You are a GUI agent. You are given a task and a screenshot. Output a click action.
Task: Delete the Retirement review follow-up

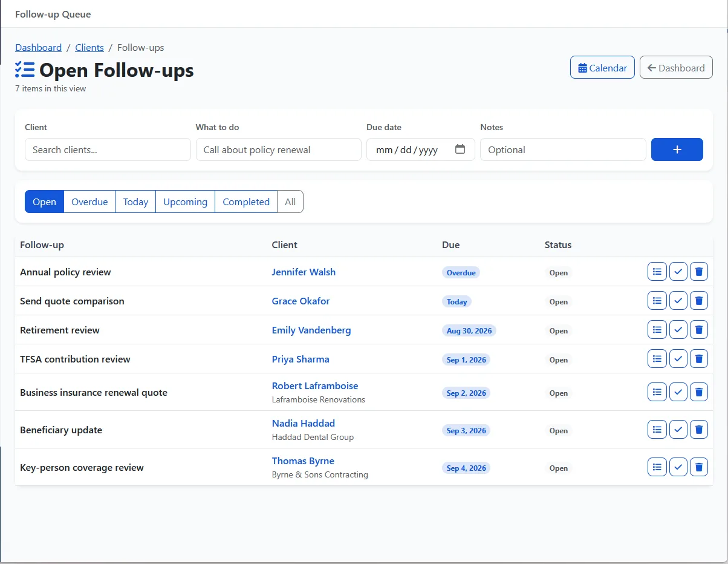point(699,330)
